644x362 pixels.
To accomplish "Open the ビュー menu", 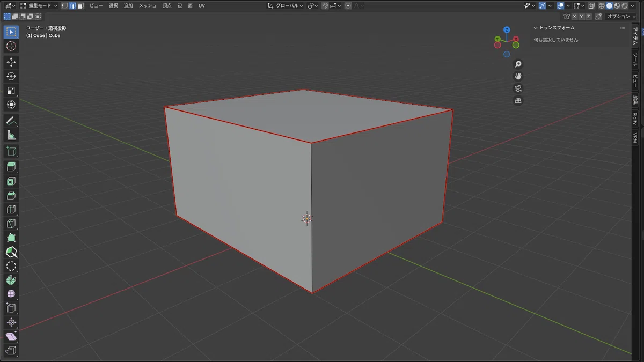I will [96, 5].
